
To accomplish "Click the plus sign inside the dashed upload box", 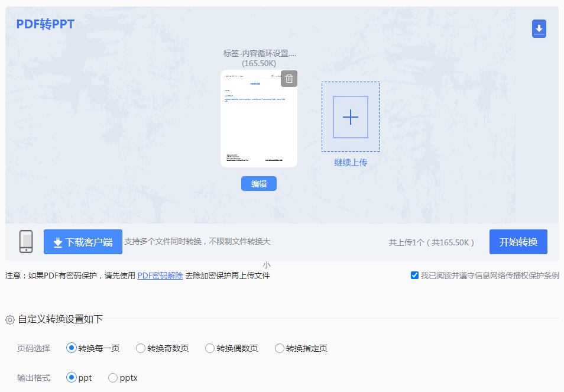I will click(350, 117).
